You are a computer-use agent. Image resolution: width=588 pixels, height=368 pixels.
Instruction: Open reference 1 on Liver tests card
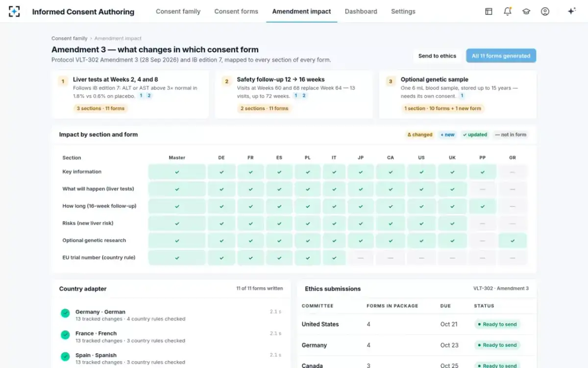(x=141, y=96)
